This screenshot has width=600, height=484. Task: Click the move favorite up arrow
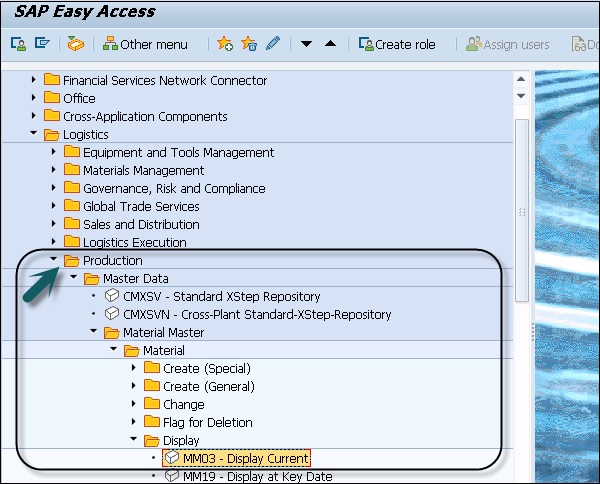pos(330,44)
